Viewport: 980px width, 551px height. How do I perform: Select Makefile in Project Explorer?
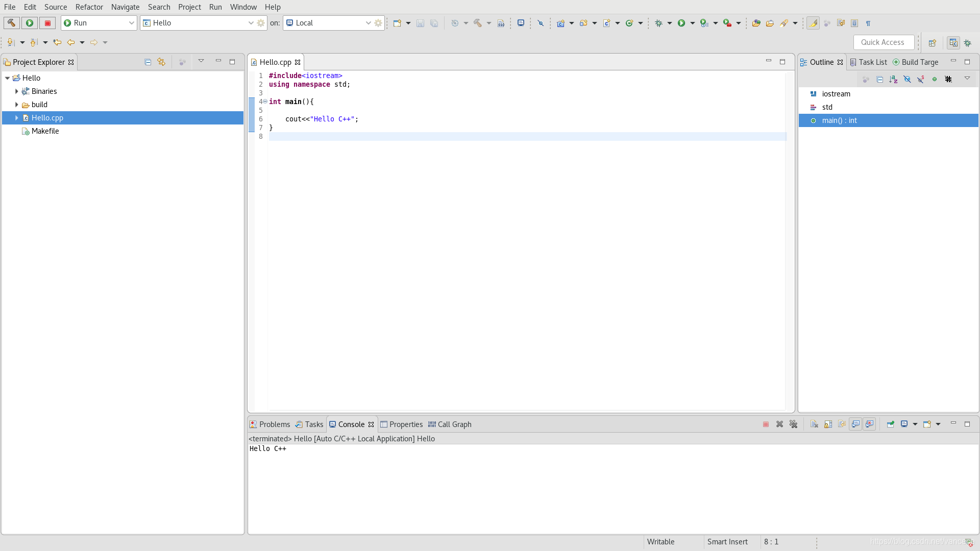(x=45, y=131)
